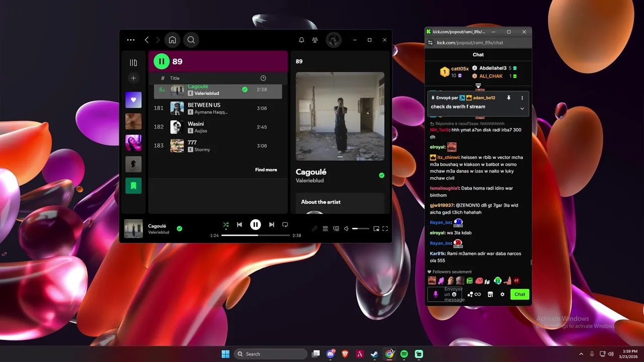This screenshot has height=362, width=644.
Task: Open the large Cagoulé album artwork
Action: (340, 116)
